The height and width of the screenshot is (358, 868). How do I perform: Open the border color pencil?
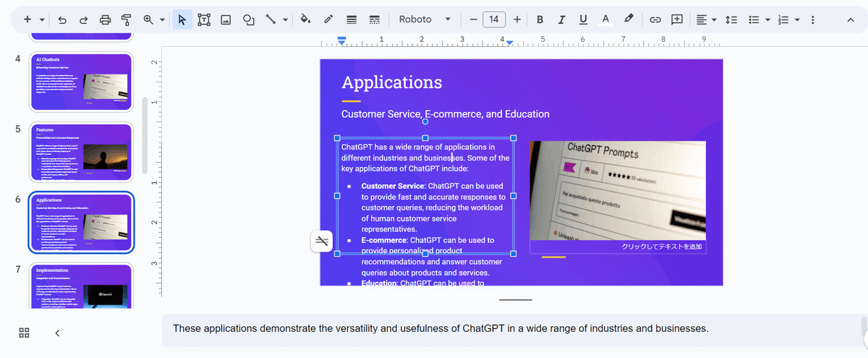(328, 20)
